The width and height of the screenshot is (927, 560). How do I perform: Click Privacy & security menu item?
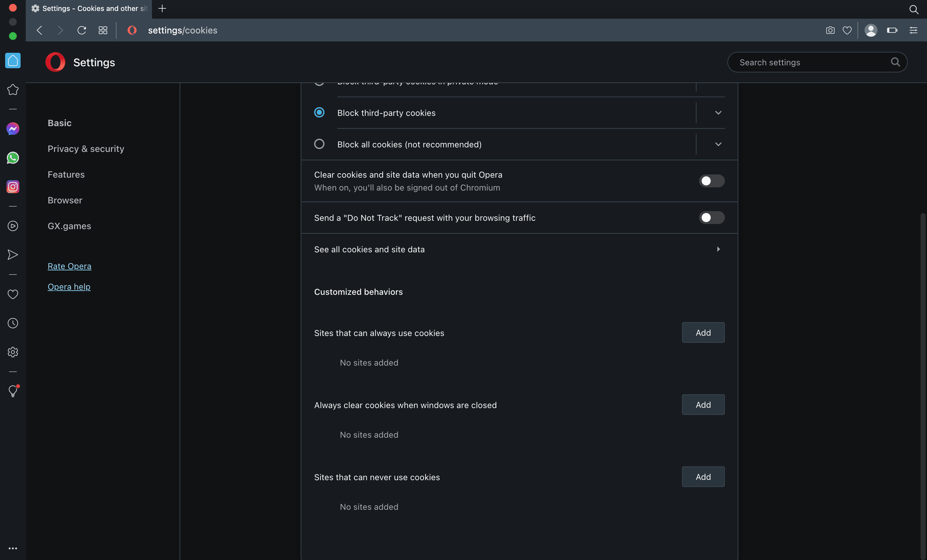[x=86, y=148]
